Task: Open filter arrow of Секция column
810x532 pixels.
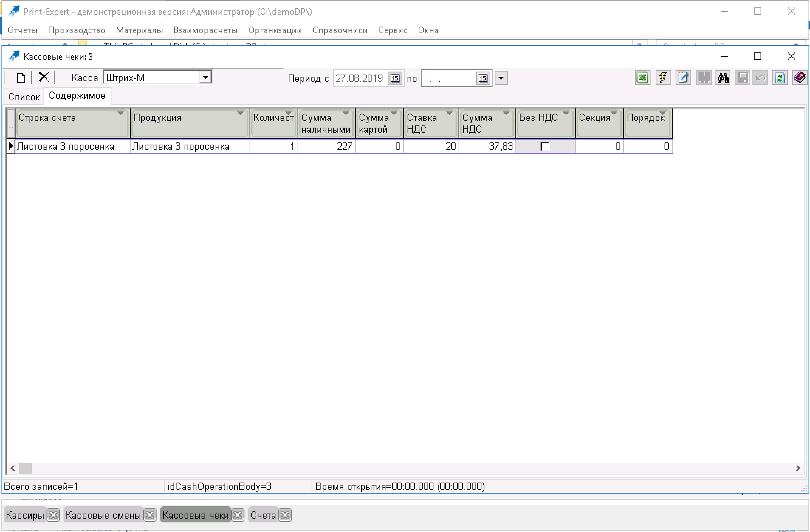Action: [614, 113]
